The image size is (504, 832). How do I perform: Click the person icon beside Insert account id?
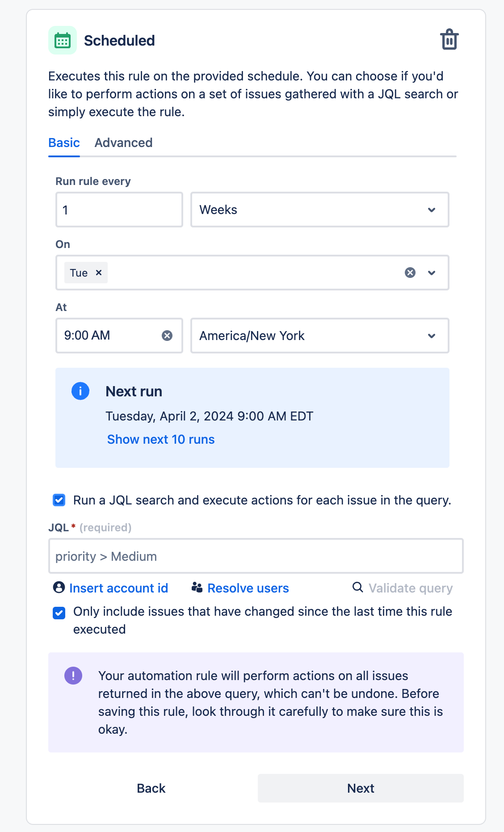coord(59,587)
